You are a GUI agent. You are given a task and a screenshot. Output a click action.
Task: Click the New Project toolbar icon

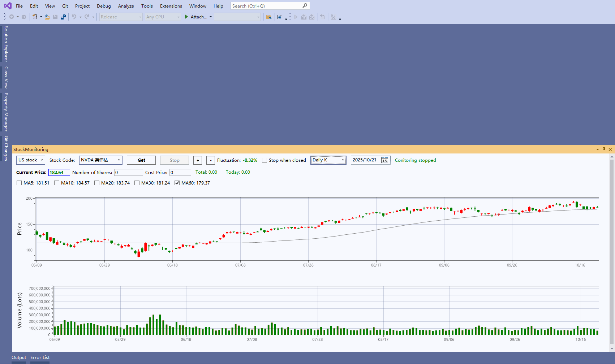(35, 17)
